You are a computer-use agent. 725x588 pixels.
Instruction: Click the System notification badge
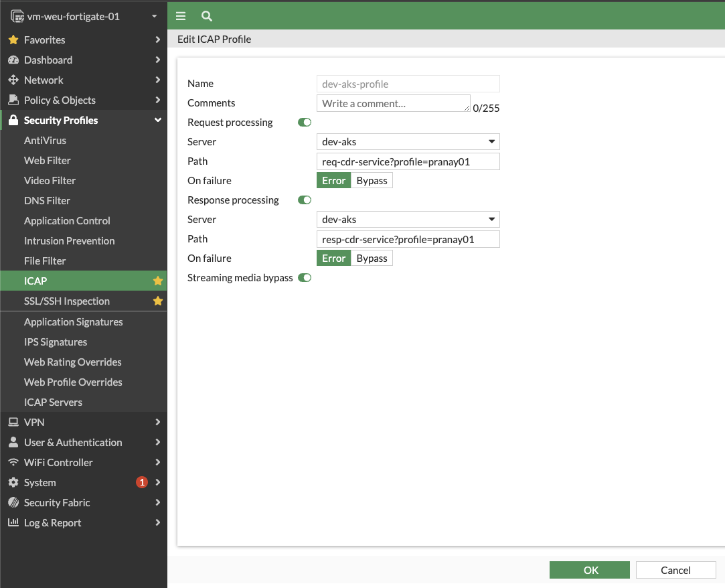pyautogui.click(x=141, y=482)
